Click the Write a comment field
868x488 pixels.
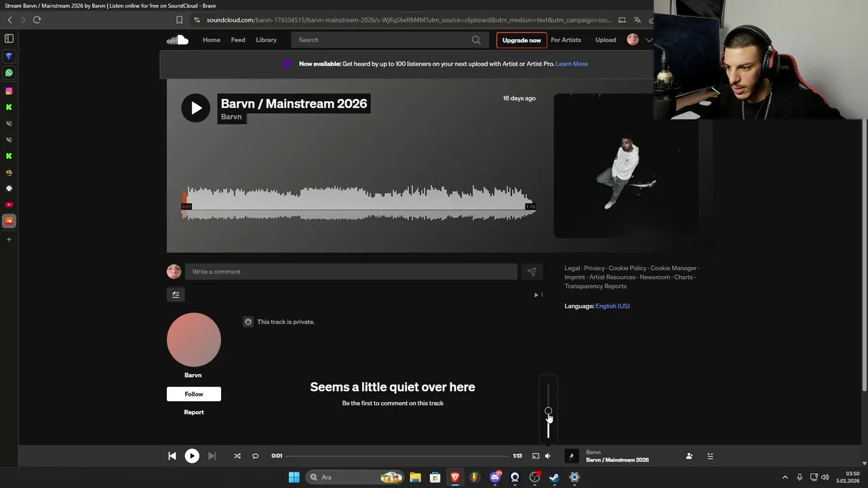pos(351,272)
